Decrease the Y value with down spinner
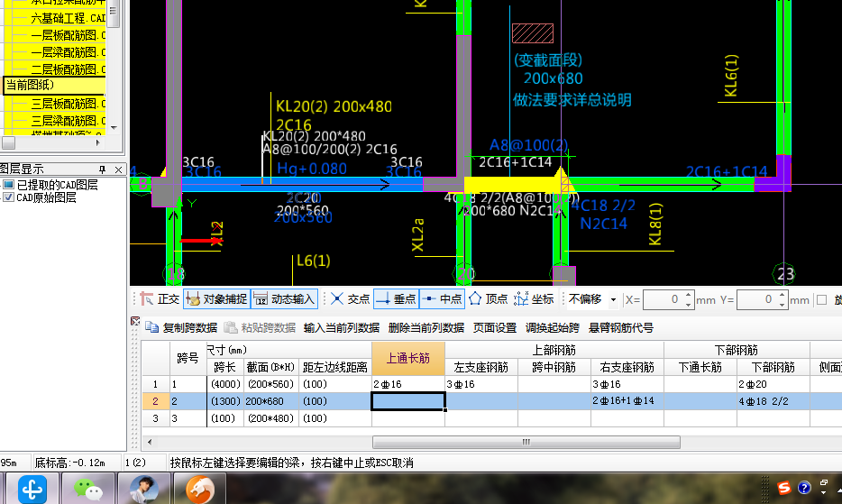Screen dimensions: 842x504 coord(783,305)
